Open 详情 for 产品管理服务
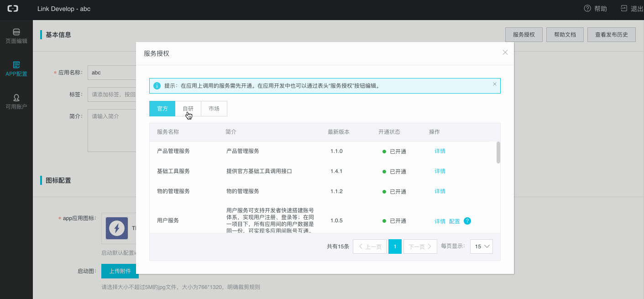This screenshot has height=299, width=644. (x=440, y=151)
